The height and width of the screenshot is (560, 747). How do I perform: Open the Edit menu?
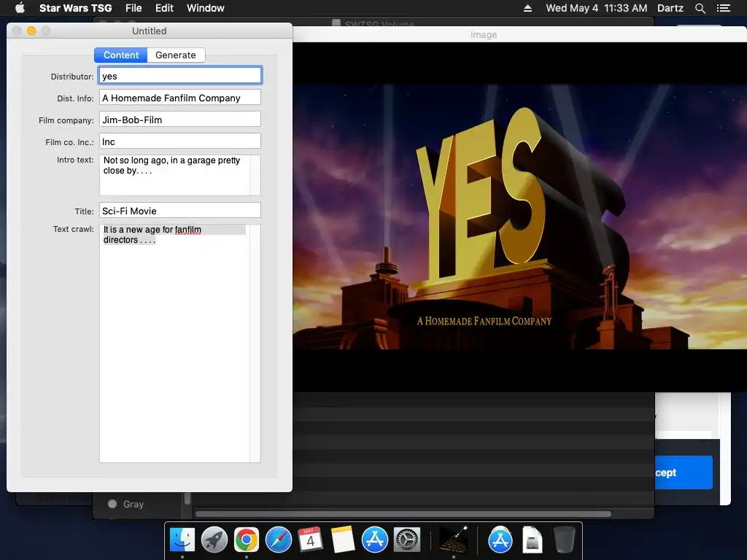coord(164,8)
